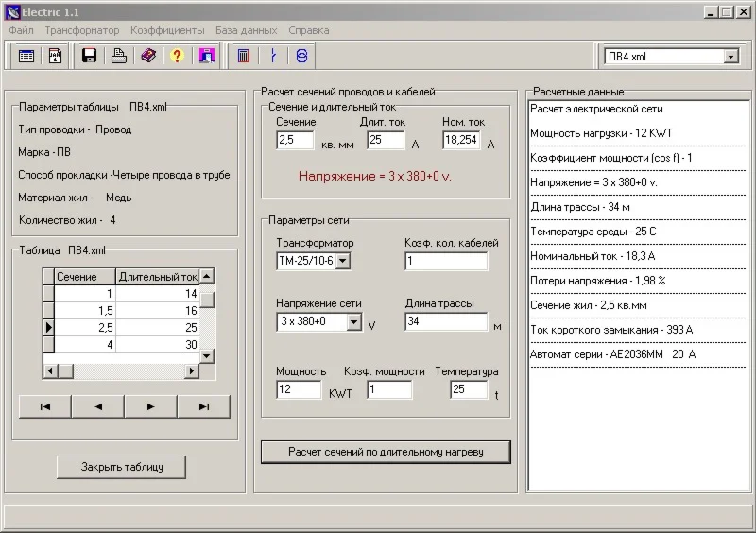The image size is (756, 533).
Task: Open the calculator icon in toolbar
Action: (x=243, y=56)
